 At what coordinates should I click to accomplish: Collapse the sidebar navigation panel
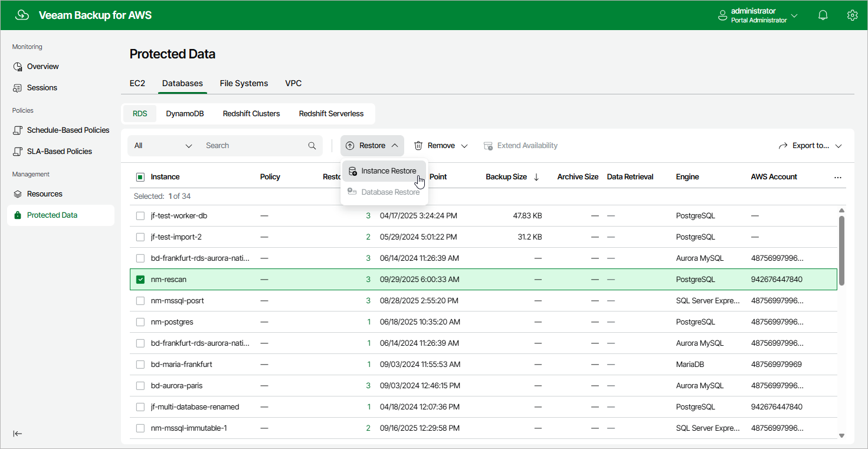point(18,434)
